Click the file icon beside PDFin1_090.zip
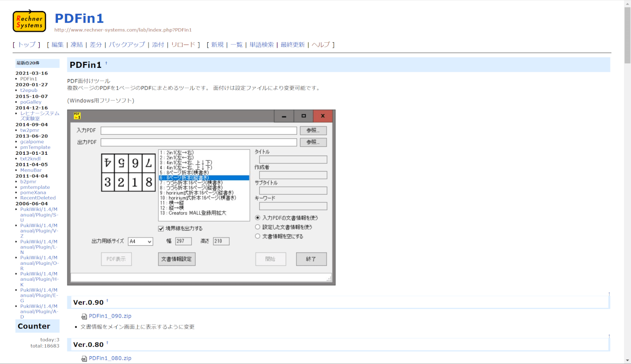 84,316
